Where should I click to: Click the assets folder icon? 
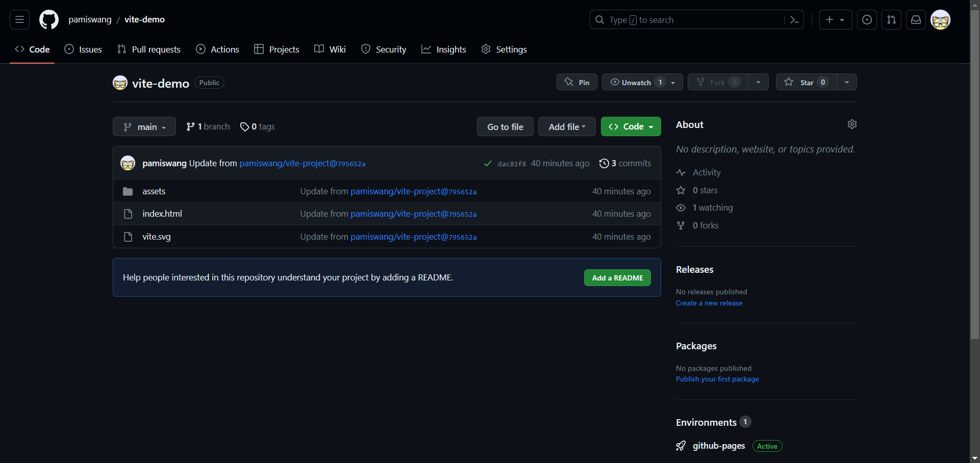pyautogui.click(x=128, y=191)
